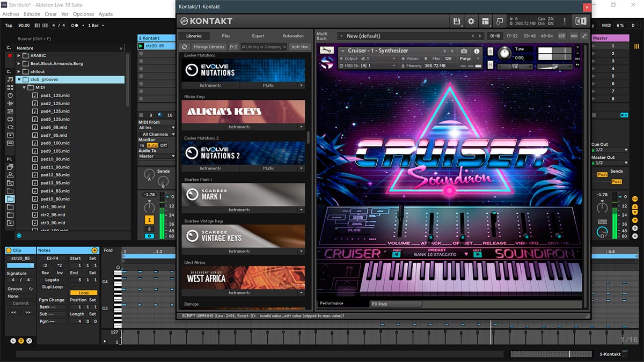Image resolution: width=644 pixels, height=362 pixels.
Task: Refresh the Kontakt libraries list
Action: point(185,47)
